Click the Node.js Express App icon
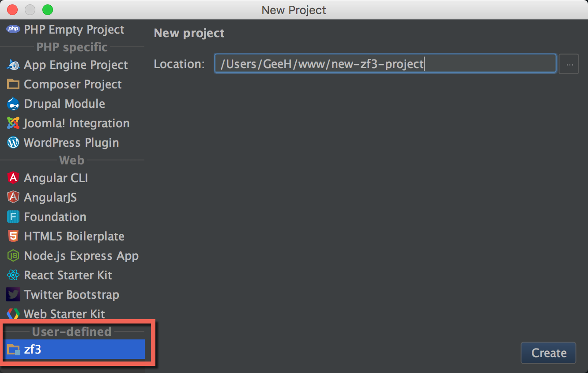Image resolution: width=588 pixels, height=373 pixels. point(13,256)
